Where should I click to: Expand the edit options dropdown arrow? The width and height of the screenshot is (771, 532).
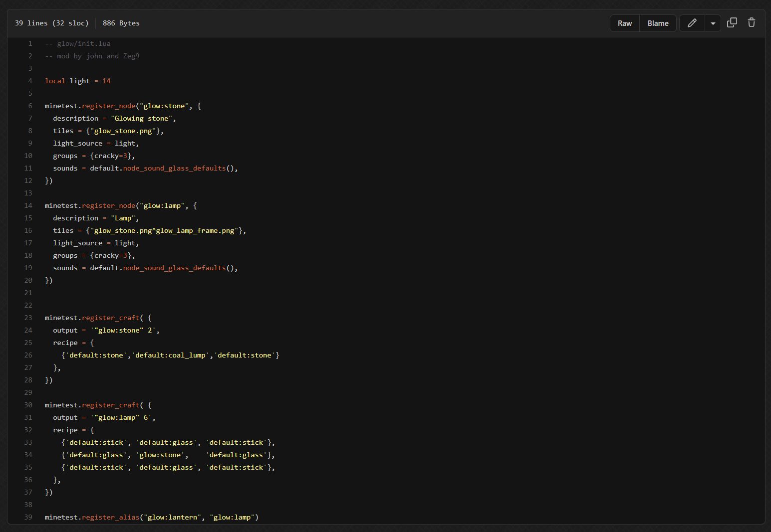pos(713,23)
